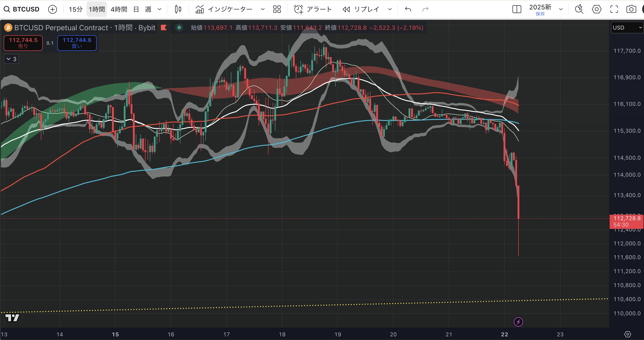Open chart settings hexagon icon
The height and width of the screenshot is (340, 644).
click(x=597, y=9)
